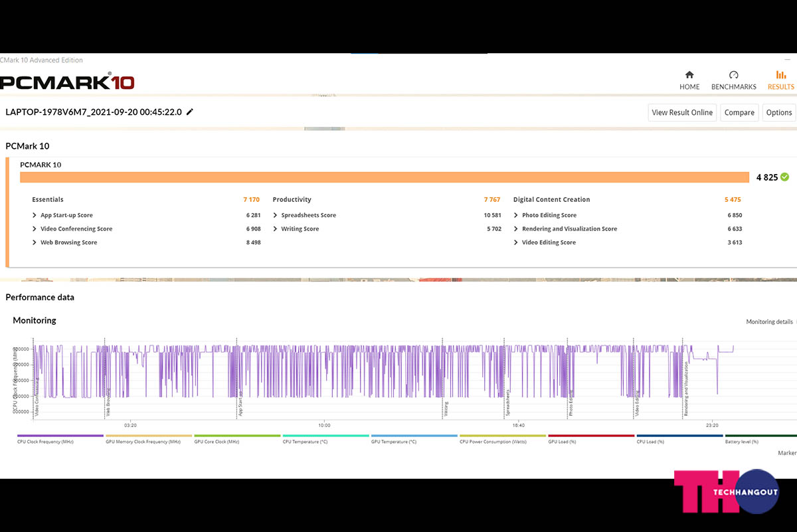Click the 10:00 time axis label
The image size is (797, 532).
coord(323,425)
